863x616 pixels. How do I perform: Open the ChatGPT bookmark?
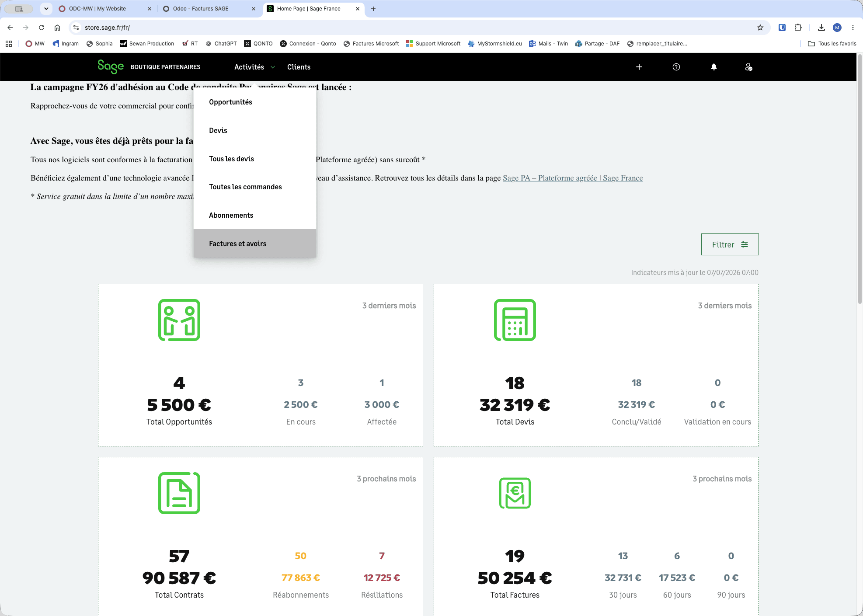[221, 44]
